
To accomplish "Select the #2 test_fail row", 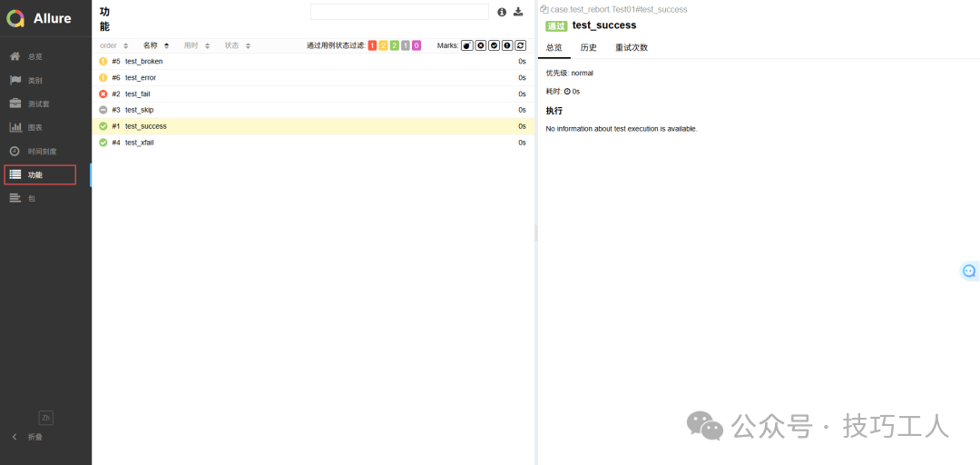I will click(313, 94).
